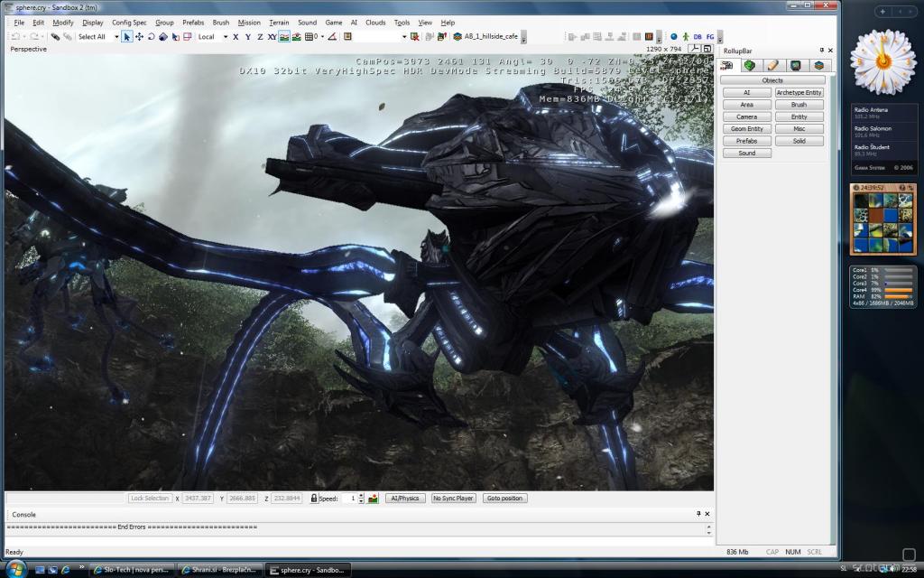Click the green figure toolbar icon
Viewport: 924px width, 578px height.
686,36
